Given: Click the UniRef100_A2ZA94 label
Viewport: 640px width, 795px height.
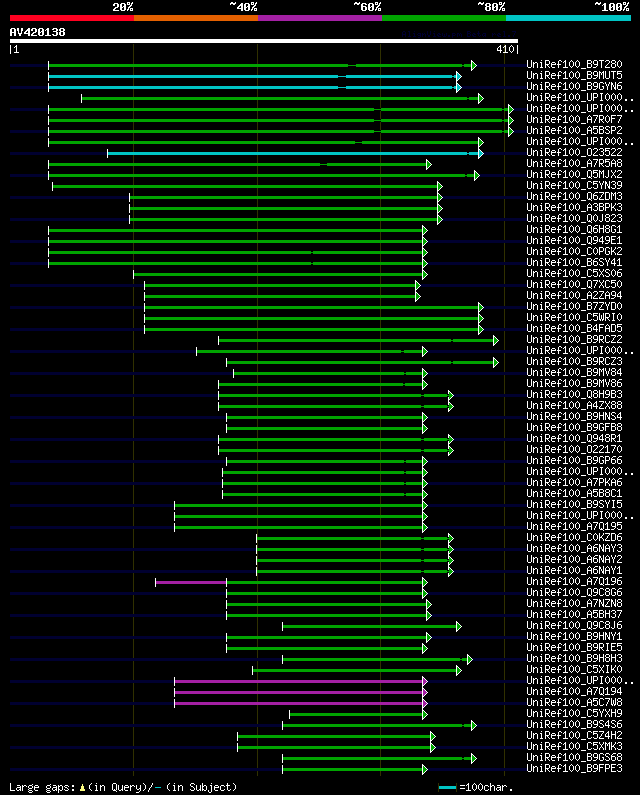Looking at the screenshot, I should (574, 296).
